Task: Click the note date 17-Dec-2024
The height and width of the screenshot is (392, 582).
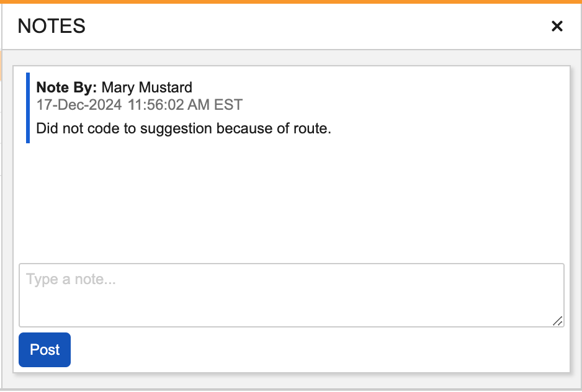Action: pos(79,105)
